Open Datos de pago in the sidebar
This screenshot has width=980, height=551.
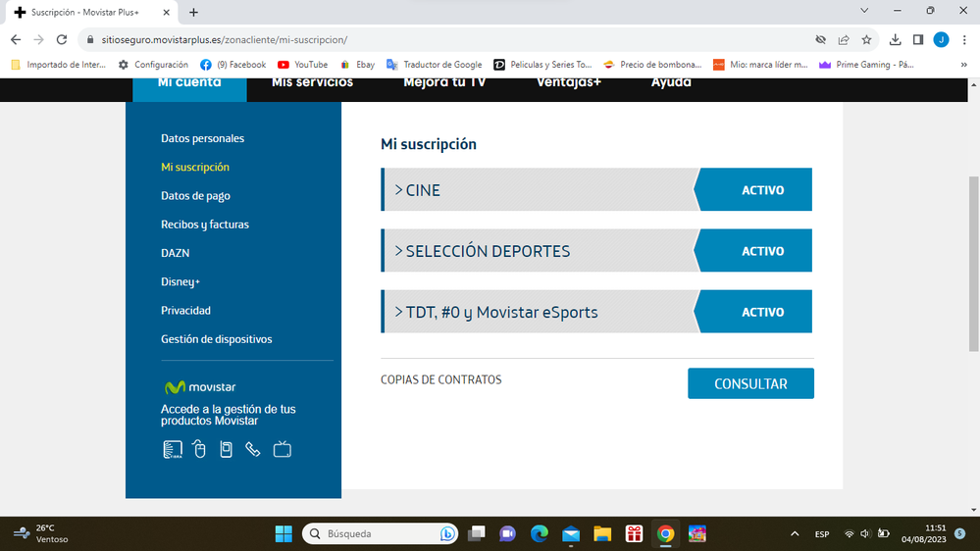click(x=195, y=195)
